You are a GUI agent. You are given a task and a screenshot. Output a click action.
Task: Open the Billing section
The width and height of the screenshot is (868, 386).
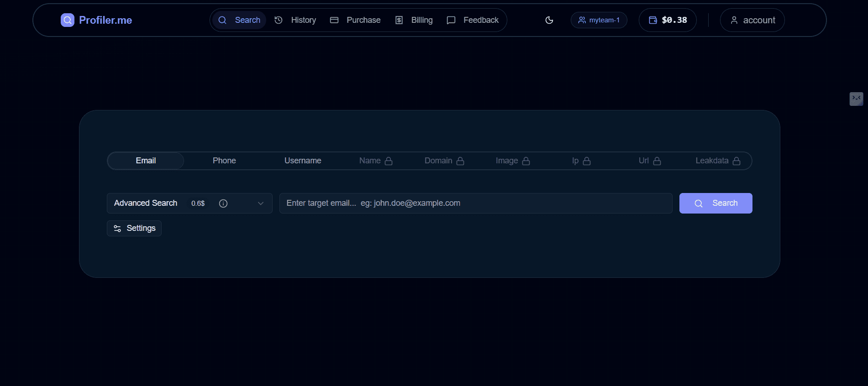(x=414, y=20)
